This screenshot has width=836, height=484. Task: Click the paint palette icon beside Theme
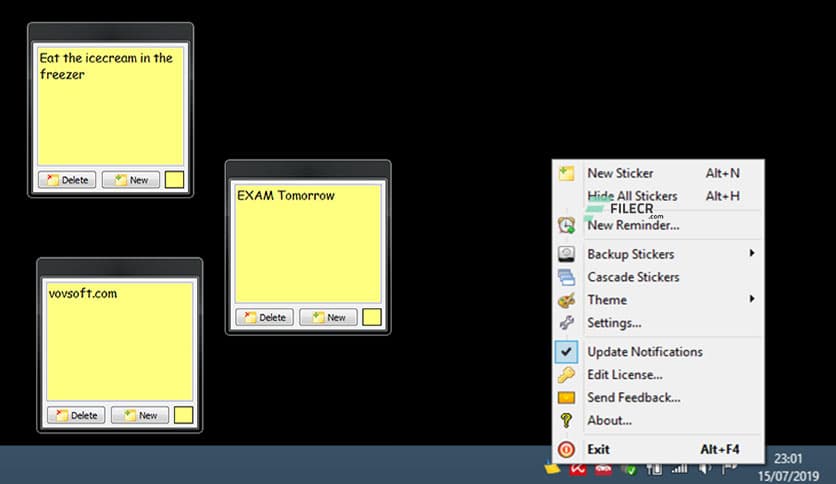[566, 300]
